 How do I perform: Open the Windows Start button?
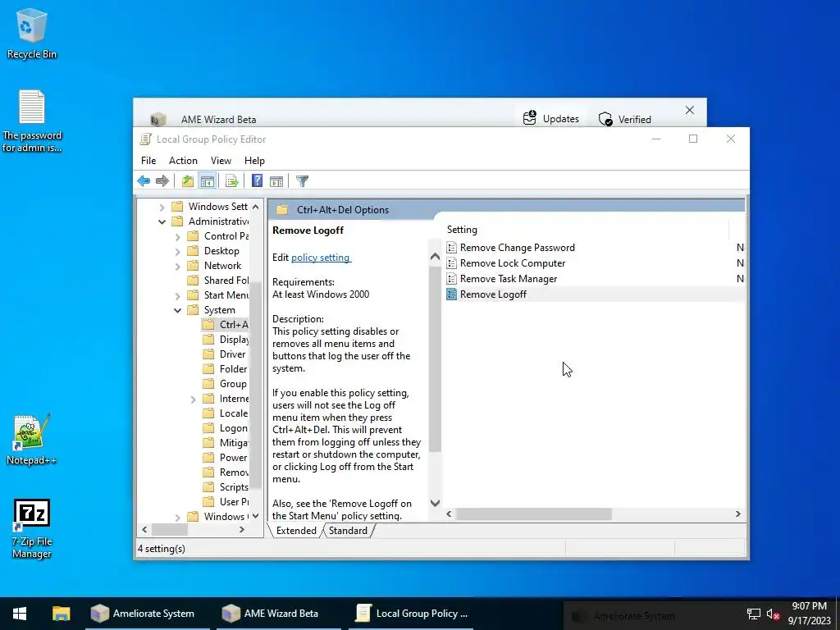(x=20, y=614)
